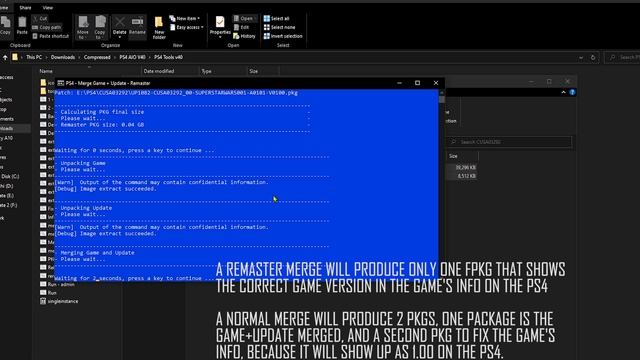Expand the New item dropdown
The height and width of the screenshot is (360, 640).
point(184,18)
